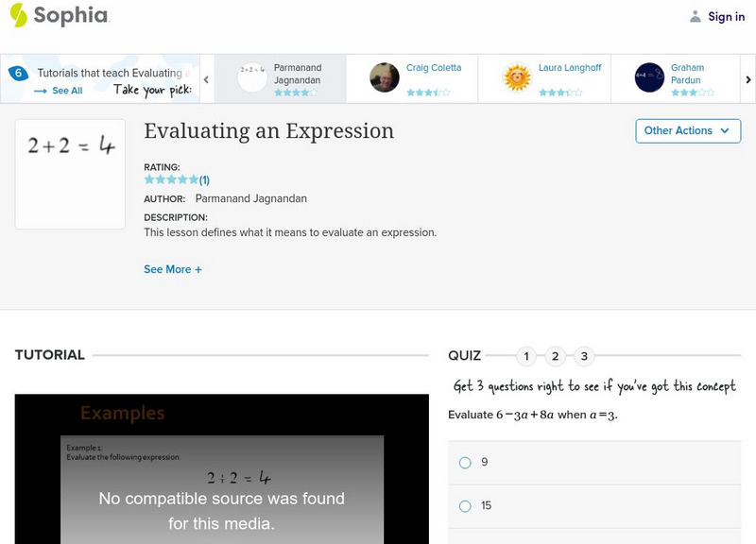Click the carousel left arrow
Image resolution: width=756 pixels, height=544 pixels.
pos(206,80)
